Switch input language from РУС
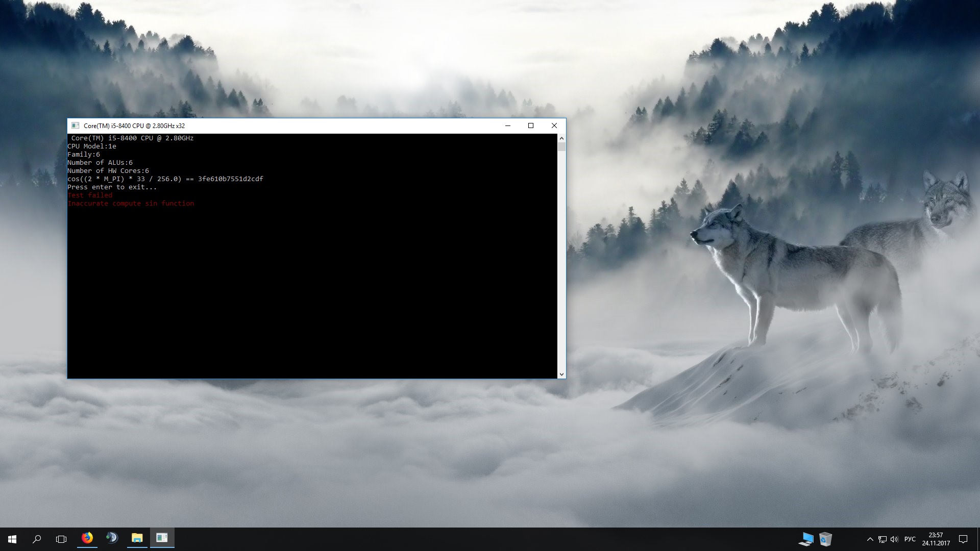This screenshot has height=551, width=980. pyautogui.click(x=910, y=539)
